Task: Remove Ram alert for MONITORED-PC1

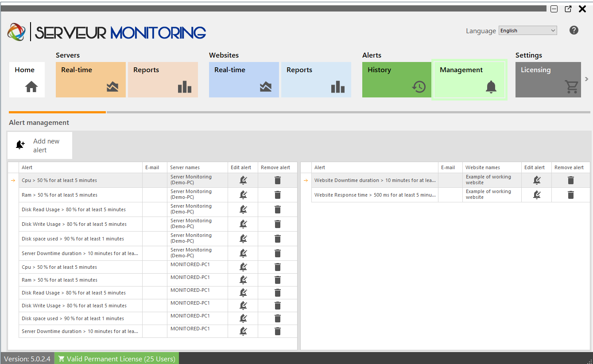Action: (278, 280)
